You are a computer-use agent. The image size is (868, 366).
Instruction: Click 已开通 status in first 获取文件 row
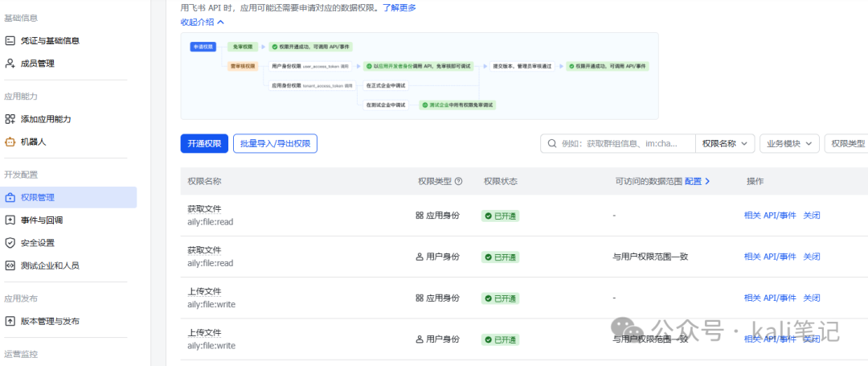coord(501,216)
